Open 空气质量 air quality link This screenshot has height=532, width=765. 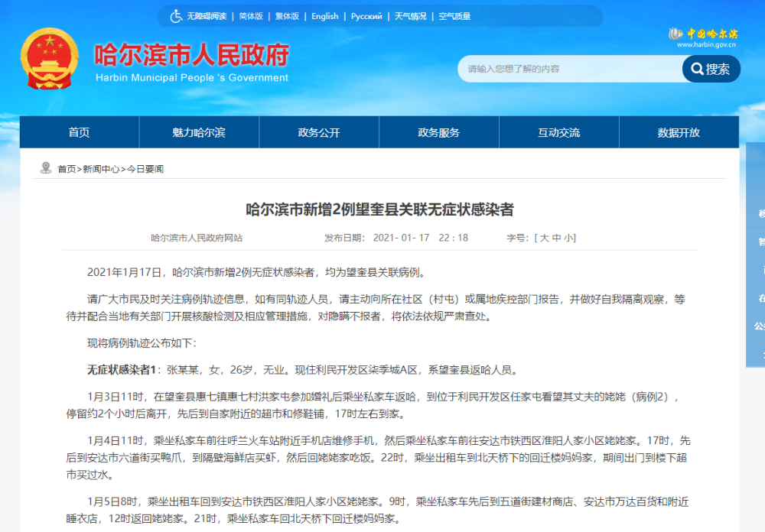click(x=454, y=16)
